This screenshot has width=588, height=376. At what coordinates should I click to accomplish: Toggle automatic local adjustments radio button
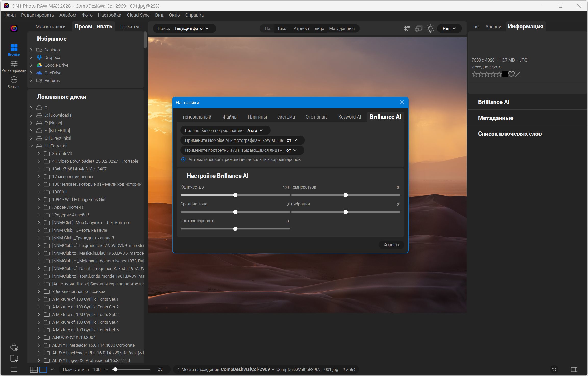[x=183, y=160]
